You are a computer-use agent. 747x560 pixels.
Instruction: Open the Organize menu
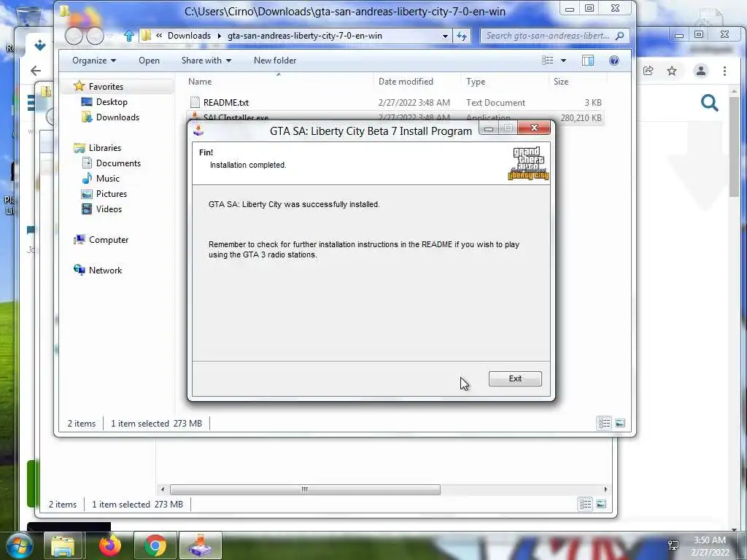tap(94, 61)
